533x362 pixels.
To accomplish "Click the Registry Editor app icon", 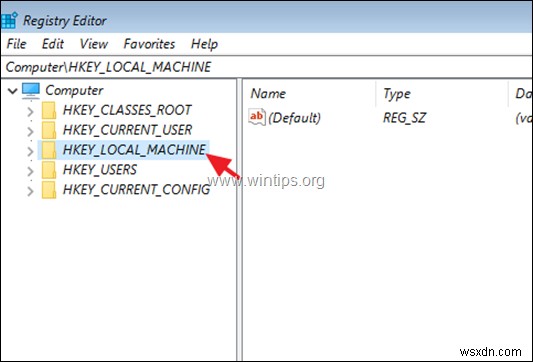I will point(9,20).
